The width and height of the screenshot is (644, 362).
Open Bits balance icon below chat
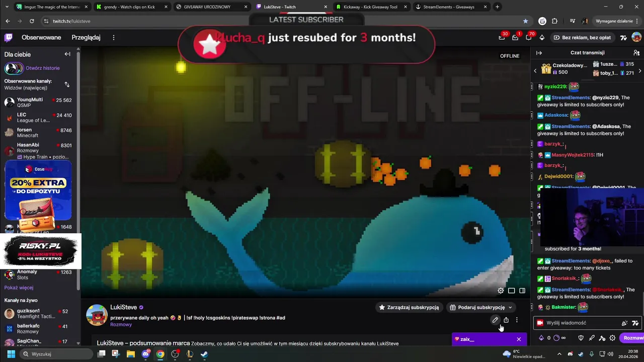(541, 338)
